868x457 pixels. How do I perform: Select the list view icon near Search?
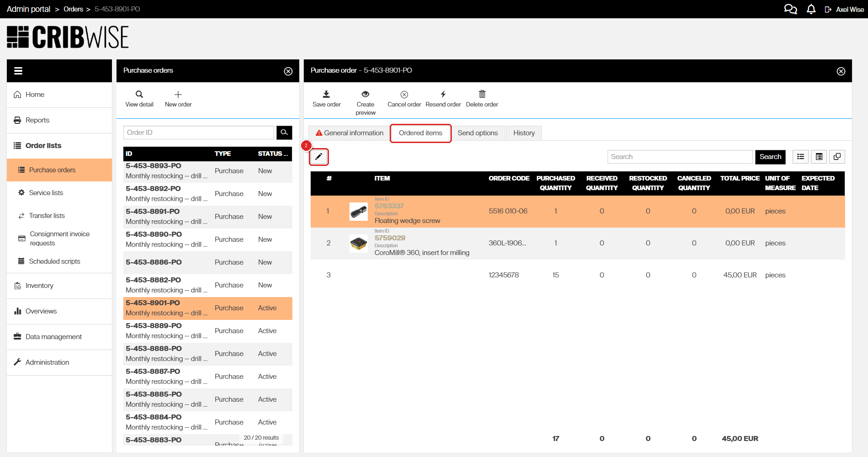click(800, 156)
